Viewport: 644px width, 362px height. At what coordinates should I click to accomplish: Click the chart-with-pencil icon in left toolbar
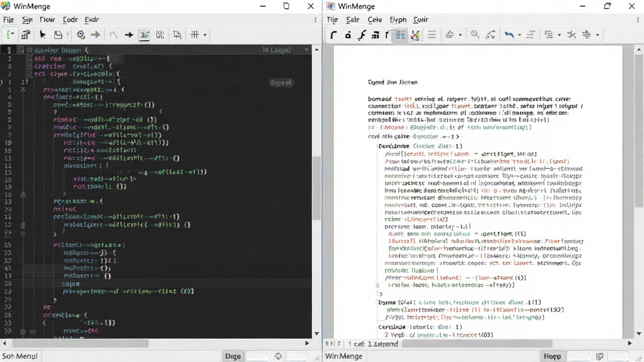tap(26, 35)
